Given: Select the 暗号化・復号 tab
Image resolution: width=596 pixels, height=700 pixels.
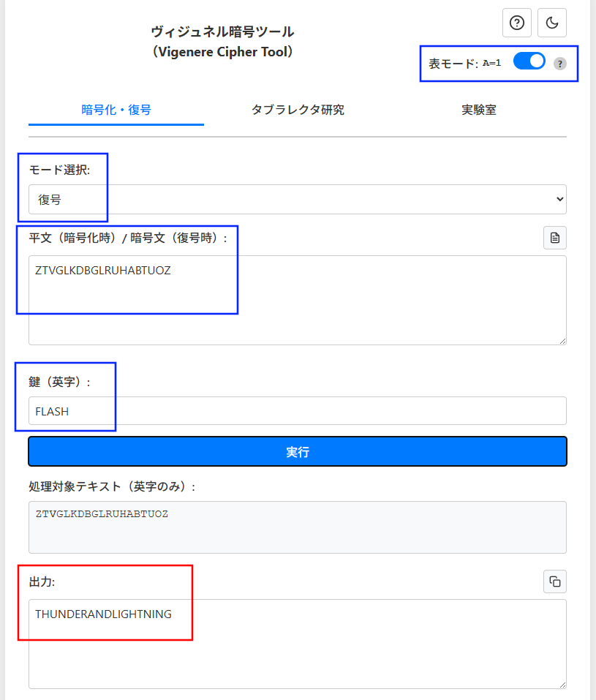Looking at the screenshot, I should pyautogui.click(x=116, y=110).
